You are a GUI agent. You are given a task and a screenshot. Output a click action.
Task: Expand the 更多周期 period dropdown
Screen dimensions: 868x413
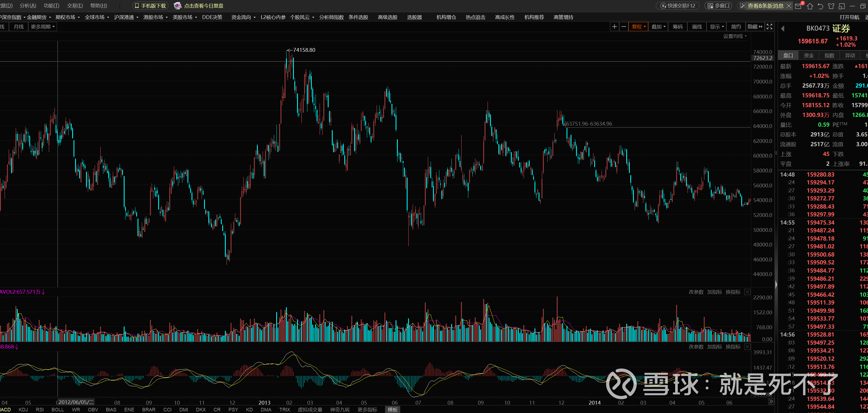42,27
